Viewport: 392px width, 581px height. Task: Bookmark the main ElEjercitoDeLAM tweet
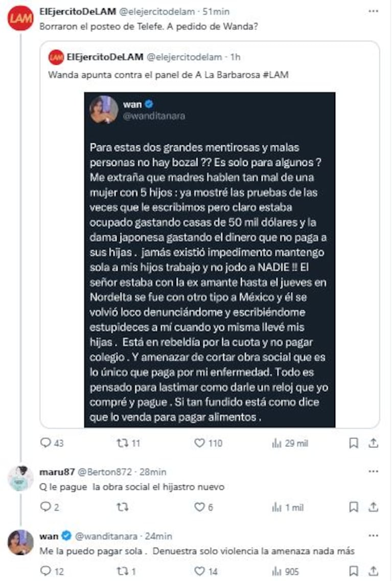353,443
